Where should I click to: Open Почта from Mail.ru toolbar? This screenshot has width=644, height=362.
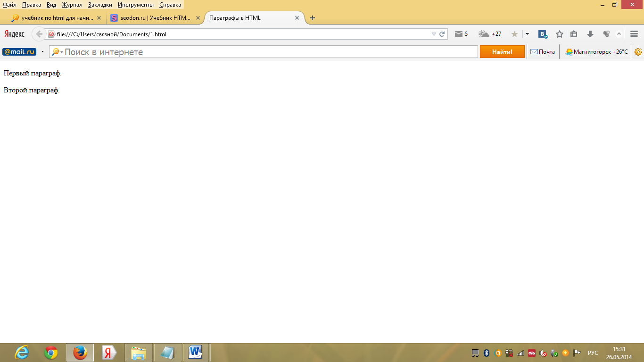(543, 52)
